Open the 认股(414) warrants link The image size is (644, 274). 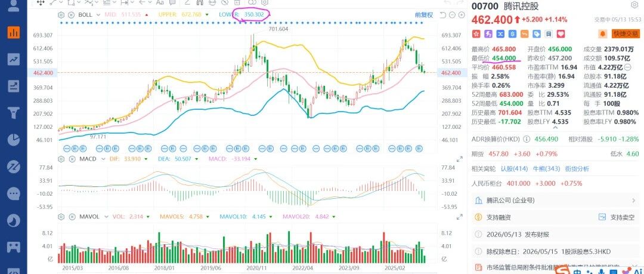(x=514, y=169)
